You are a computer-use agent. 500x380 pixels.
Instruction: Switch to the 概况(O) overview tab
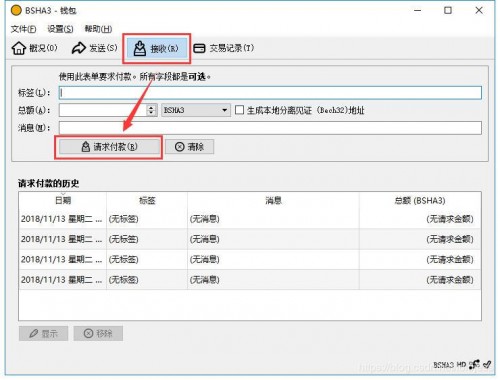click(x=35, y=48)
